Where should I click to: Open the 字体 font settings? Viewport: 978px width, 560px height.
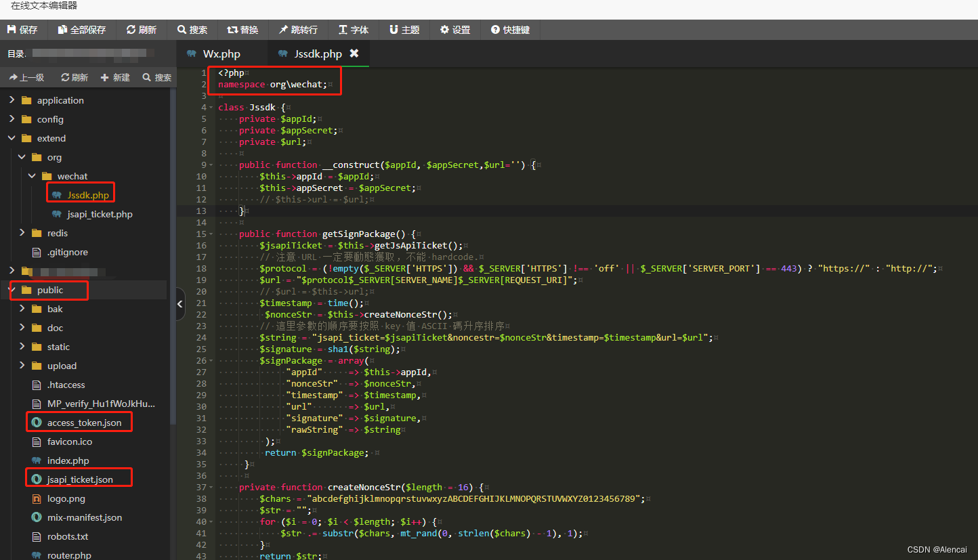pos(354,30)
